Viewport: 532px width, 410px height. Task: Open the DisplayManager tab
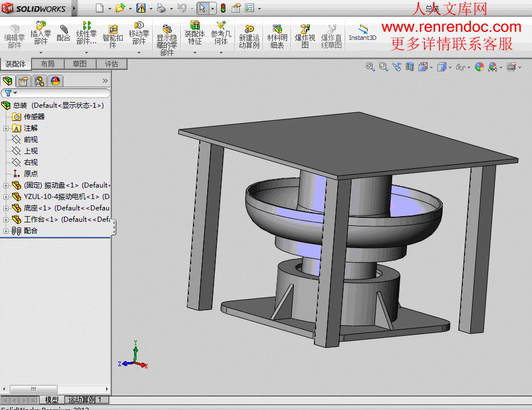pos(55,81)
